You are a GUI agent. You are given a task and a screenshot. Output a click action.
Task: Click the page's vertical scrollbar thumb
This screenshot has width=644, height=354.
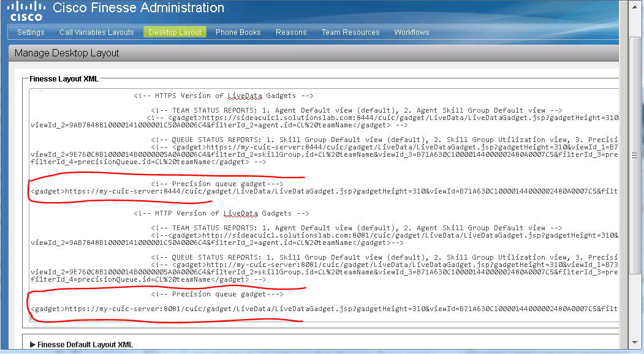[635, 155]
